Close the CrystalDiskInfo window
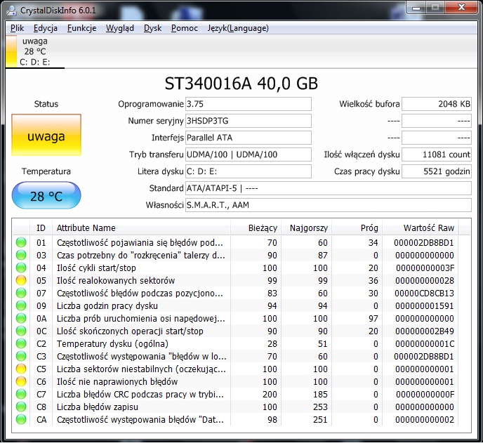The width and height of the screenshot is (483, 448). (461, 8)
